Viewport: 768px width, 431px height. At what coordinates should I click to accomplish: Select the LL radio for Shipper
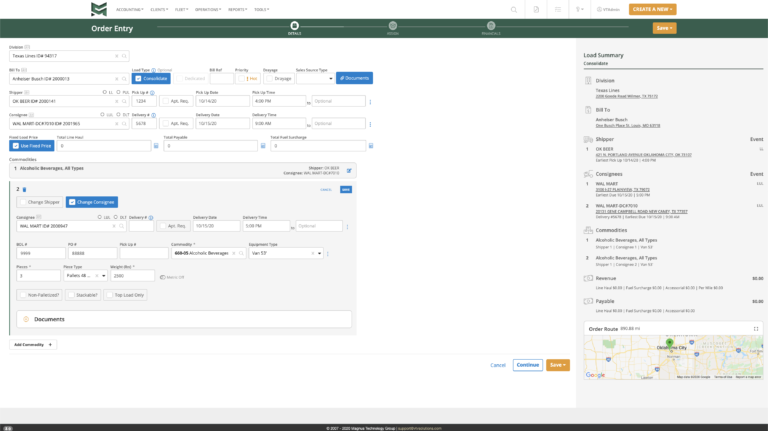[104, 92]
